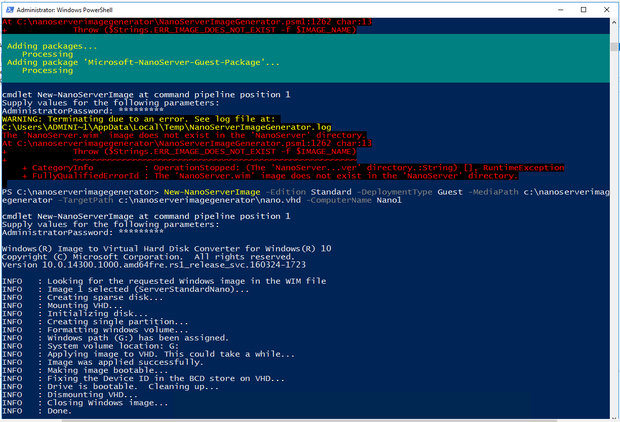The width and height of the screenshot is (620, 422).
Task: Click the 'Administrator: Windows PowerShell' title text
Action: pyautogui.click(x=64, y=10)
